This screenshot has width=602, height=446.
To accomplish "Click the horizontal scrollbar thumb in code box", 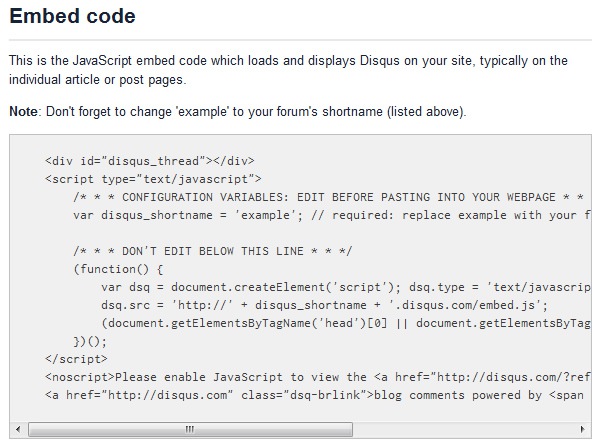I will tap(190, 429).
